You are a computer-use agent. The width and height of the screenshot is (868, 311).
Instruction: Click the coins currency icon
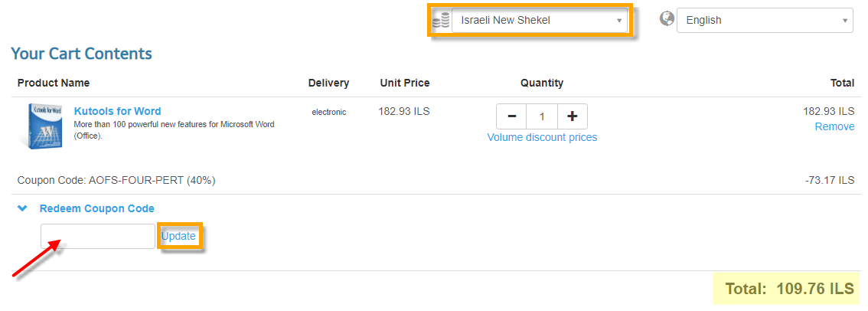coord(441,21)
